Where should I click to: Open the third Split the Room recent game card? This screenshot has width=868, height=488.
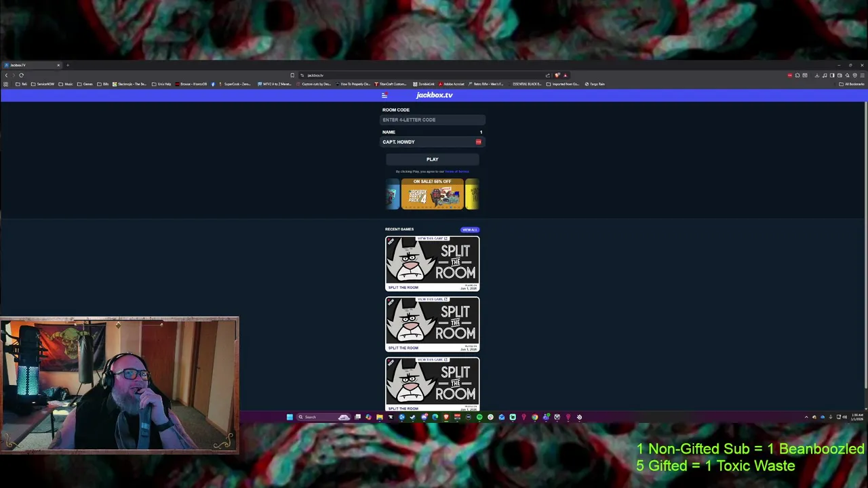[433, 384]
